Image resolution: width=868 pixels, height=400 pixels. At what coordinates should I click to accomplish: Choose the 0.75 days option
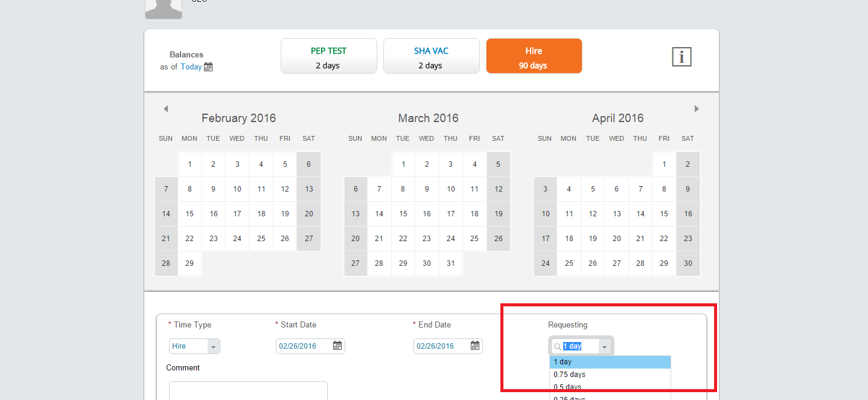tap(610, 375)
